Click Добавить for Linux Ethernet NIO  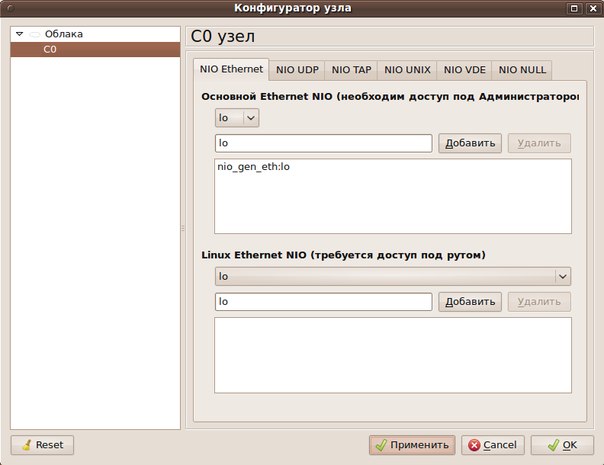point(470,302)
